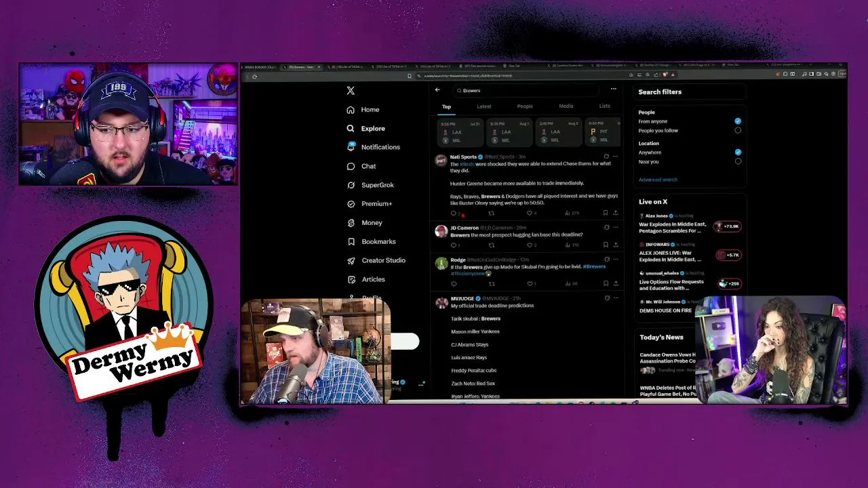Share the Nati Sports post

615,213
